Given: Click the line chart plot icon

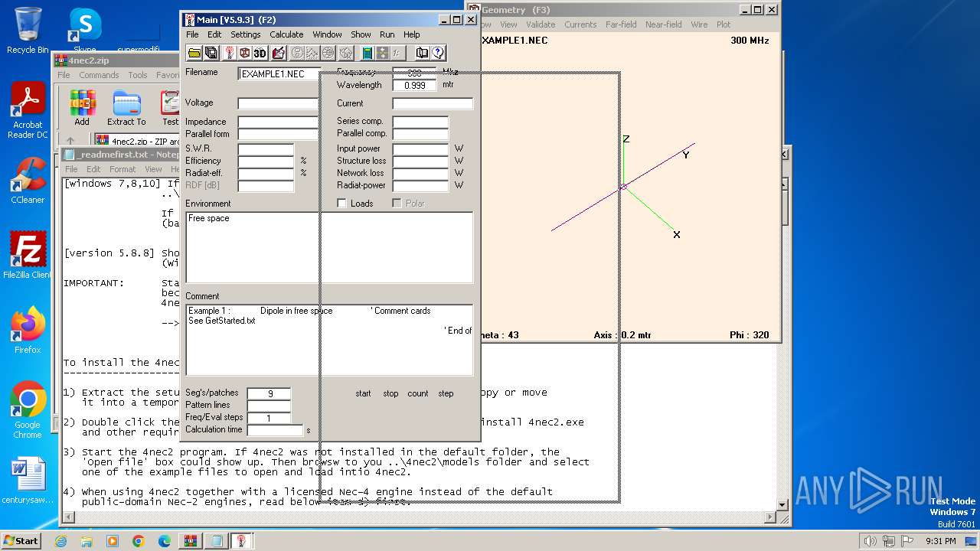Looking at the screenshot, I should 312,53.
